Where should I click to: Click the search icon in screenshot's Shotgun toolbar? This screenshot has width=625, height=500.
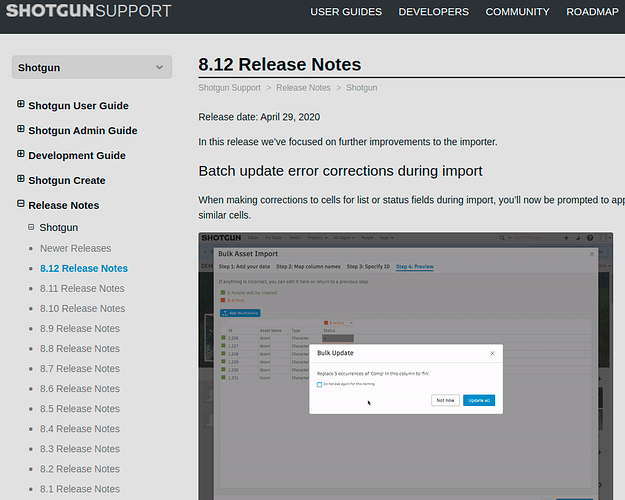click(502, 238)
